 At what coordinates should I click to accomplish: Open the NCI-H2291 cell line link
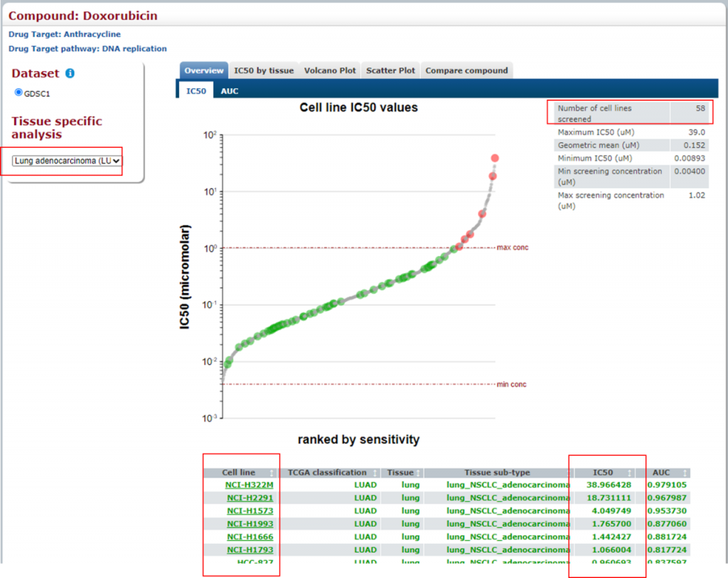tap(250, 498)
